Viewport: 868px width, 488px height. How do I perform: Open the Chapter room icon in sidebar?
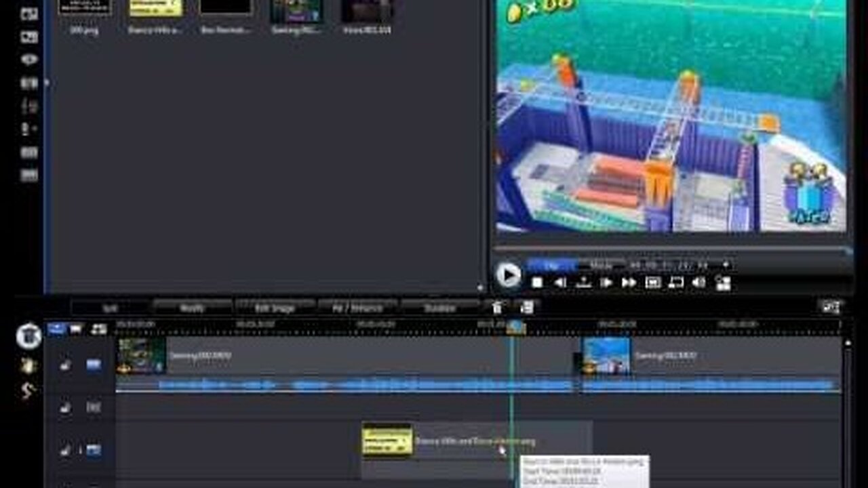(29, 152)
